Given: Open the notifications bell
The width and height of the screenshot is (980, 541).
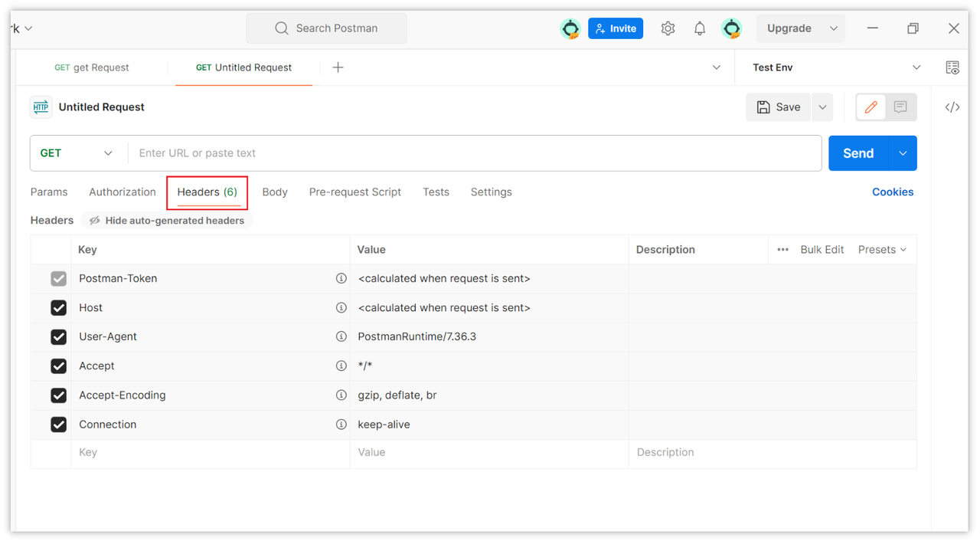Looking at the screenshot, I should tap(700, 28).
